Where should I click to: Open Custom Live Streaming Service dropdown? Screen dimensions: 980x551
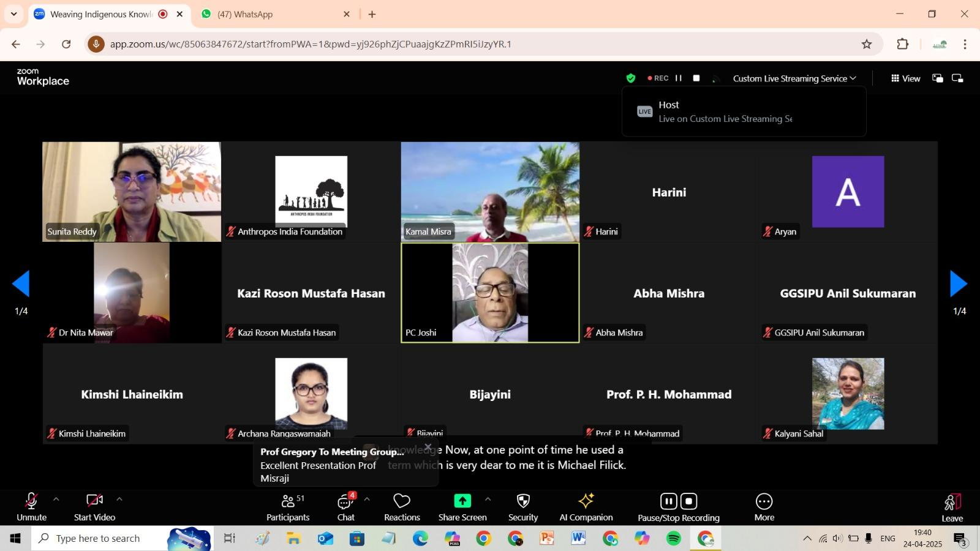pos(794,78)
